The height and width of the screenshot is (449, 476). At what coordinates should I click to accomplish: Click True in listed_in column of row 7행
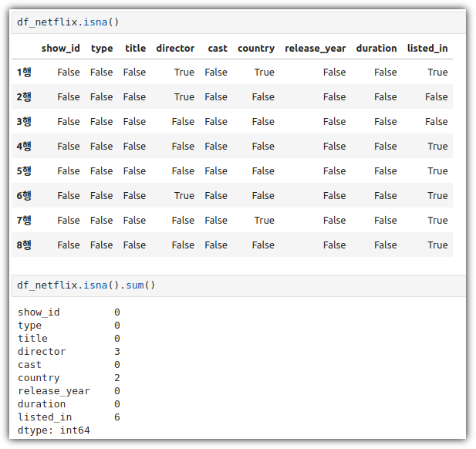point(437,221)
